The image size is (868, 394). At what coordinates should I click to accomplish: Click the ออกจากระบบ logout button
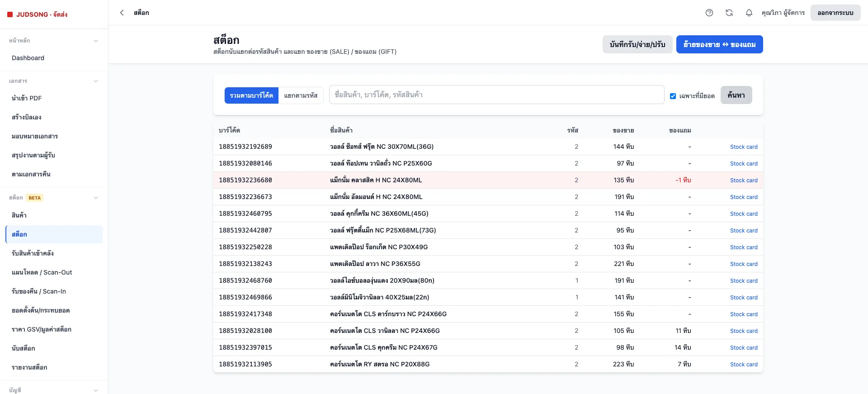point(835,13)
